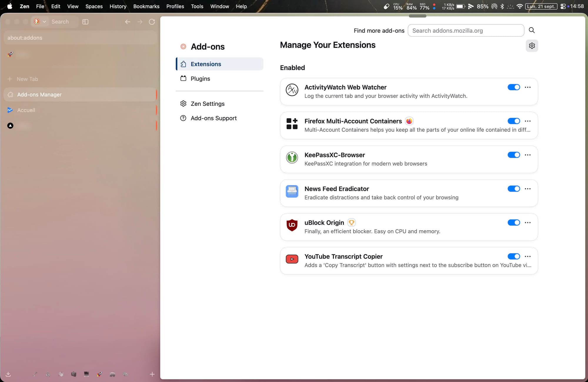
Task: Click the top drag handle of content pane
Action: tap(417, 16)
